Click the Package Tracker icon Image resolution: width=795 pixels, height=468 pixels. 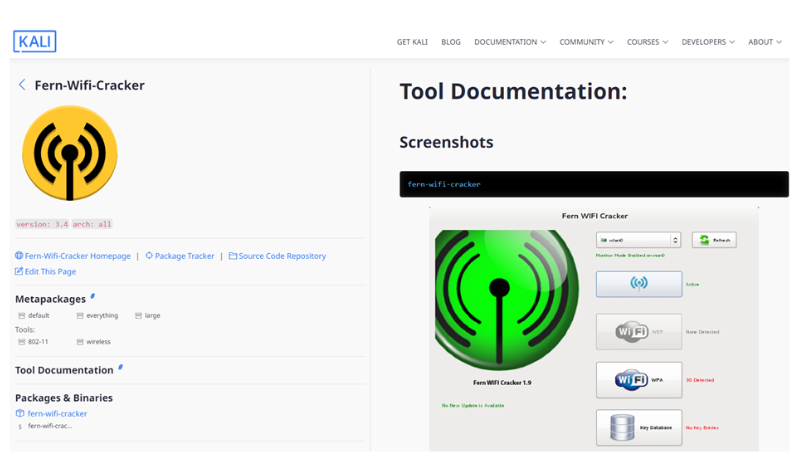[x=149, y=256]
